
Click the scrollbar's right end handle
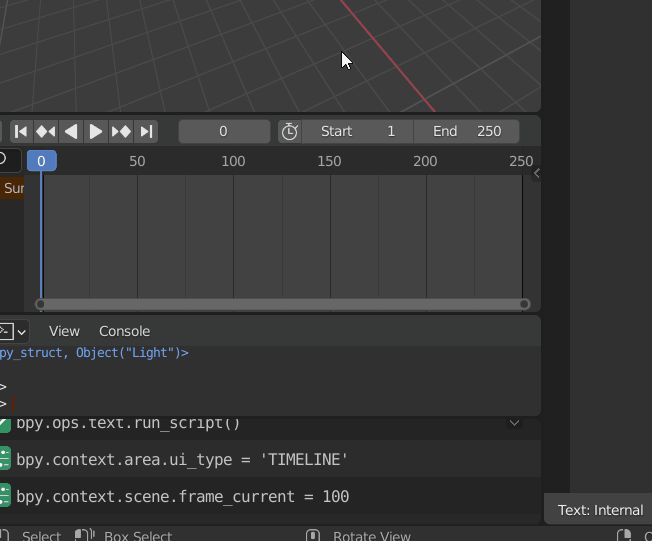pos(524,304)
